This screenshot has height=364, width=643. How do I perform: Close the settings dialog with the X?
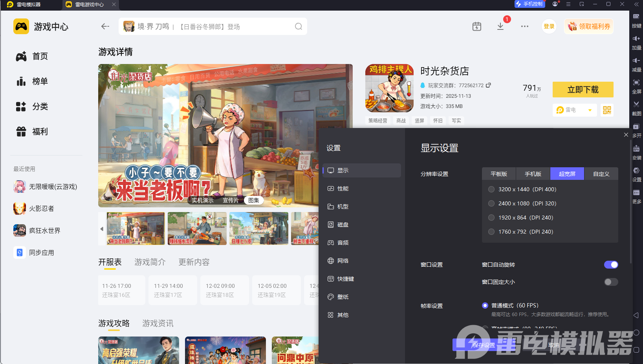point(626,135)
